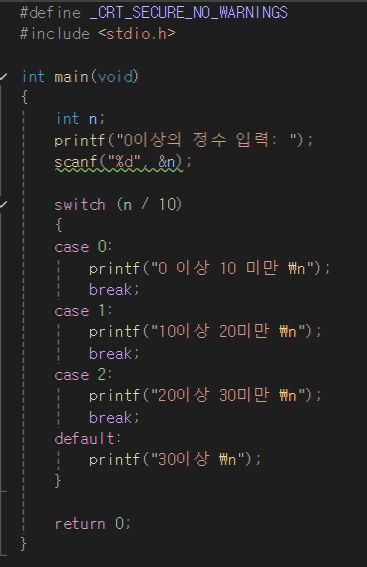This screenshot has width=367, height=567.
Task: Collapse the switch block fold chevron
Action: tap(3, 205)
